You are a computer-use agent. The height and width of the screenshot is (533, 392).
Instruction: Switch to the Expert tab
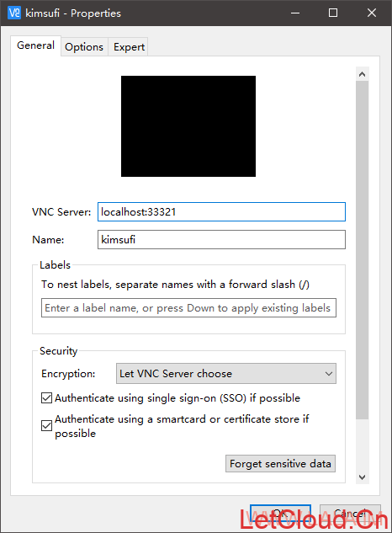tap(129, 47)
